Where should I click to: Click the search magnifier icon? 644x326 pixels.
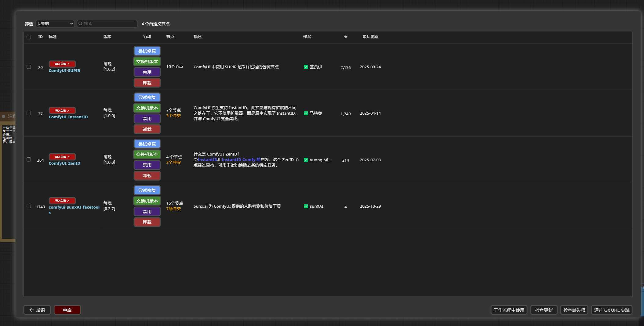(x=81, y=23)
